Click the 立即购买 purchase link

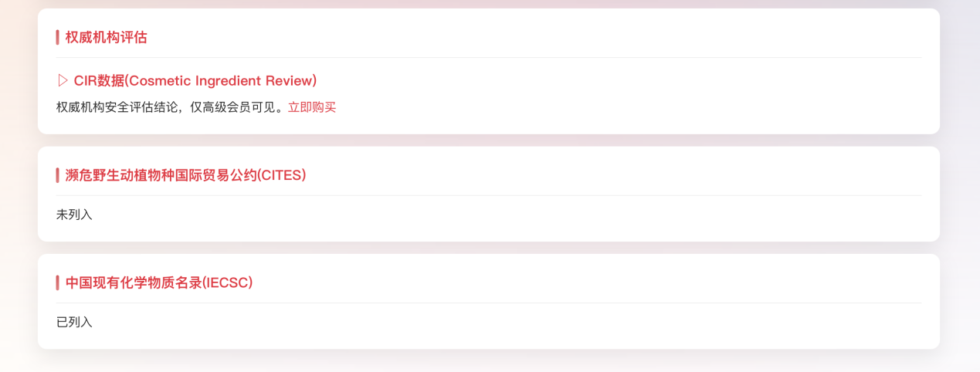pos(312,107)
